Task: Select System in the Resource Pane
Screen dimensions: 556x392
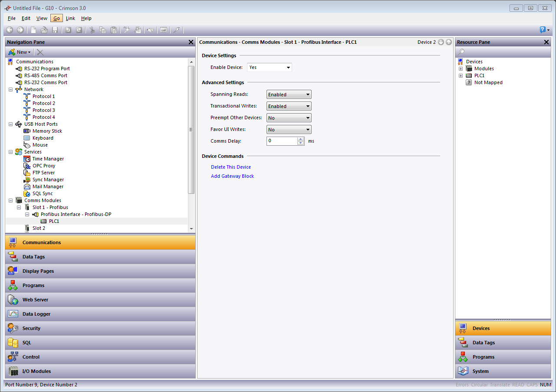Action: tap(503, 371)
